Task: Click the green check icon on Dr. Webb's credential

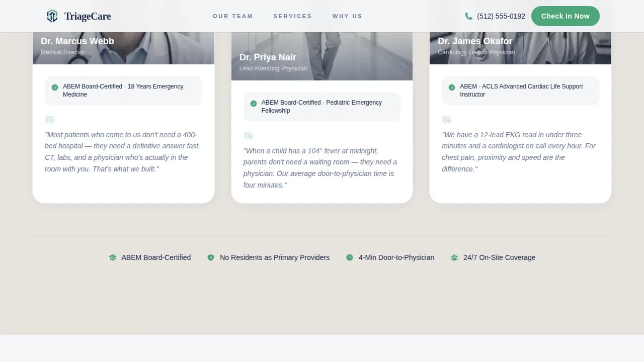Action: (54, 87)
